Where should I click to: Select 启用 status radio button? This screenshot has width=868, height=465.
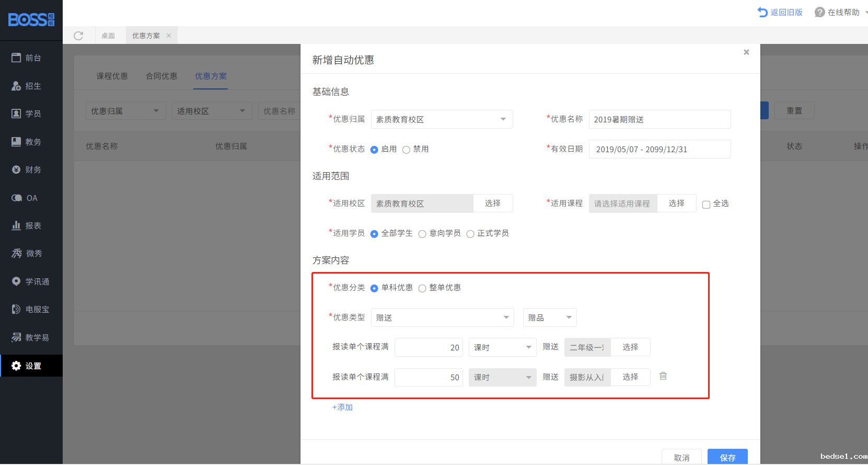coord(374,150)
